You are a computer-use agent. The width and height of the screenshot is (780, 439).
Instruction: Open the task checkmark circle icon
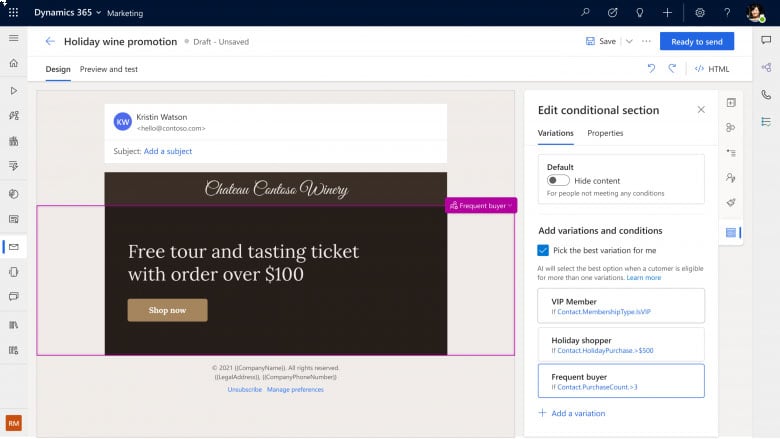pyautogui.click(x=612, y=12)
